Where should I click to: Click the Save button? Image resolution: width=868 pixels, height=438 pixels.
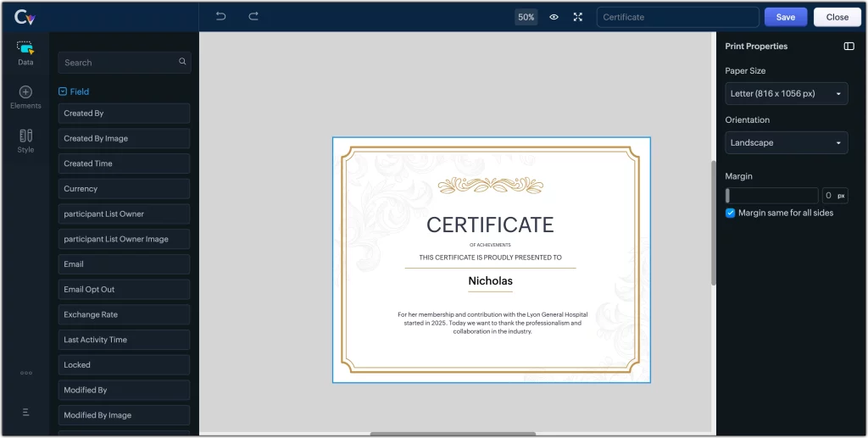coord(785,17)
